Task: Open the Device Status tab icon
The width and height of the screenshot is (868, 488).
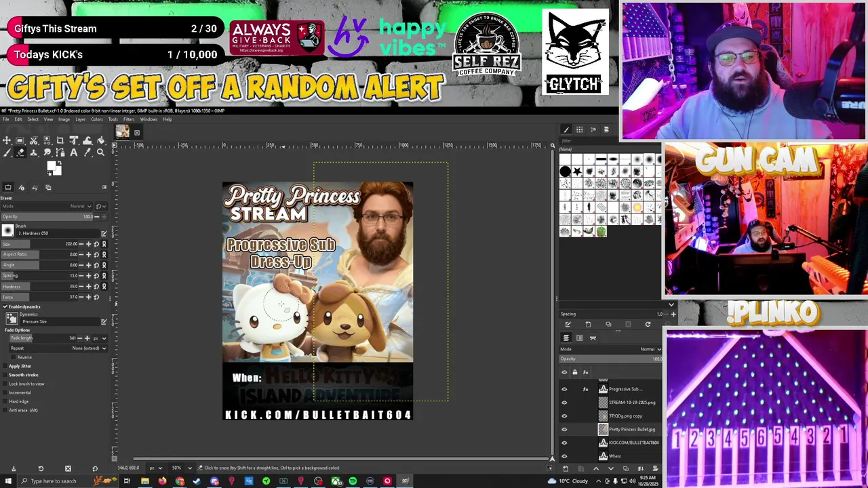Action: [x=22, y=188]
